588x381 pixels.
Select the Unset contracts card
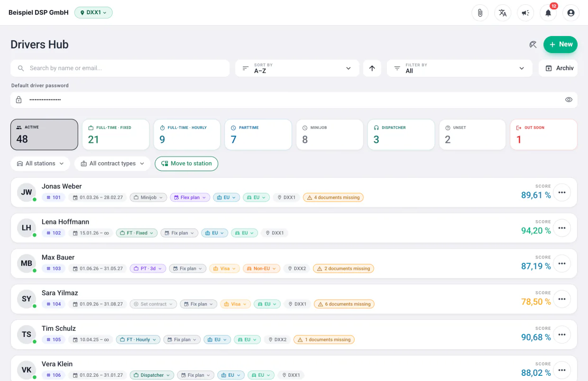coord(472,135)
